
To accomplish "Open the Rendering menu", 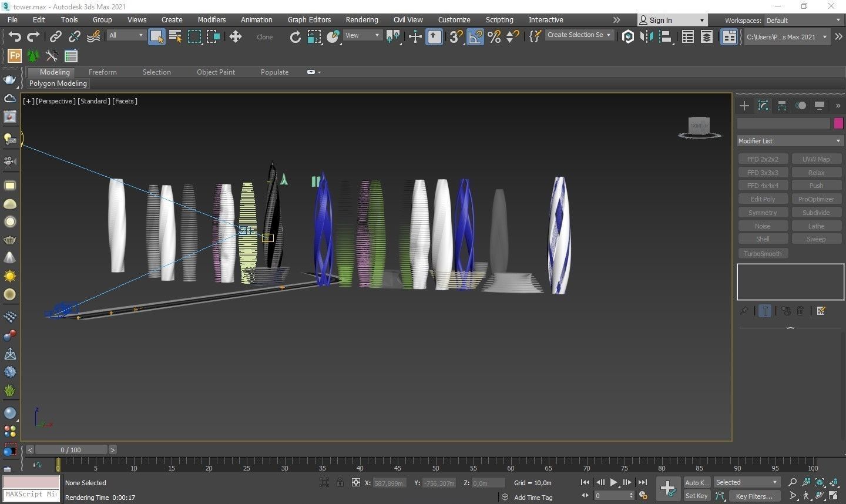I will pyautogui.click(x=362, y=20).
